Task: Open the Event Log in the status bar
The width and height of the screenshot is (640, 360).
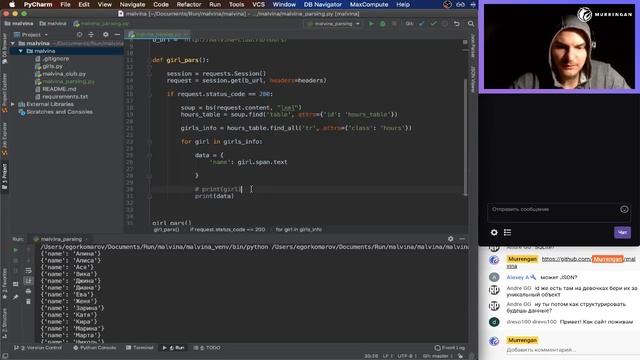Action: (x=450, y=348)
